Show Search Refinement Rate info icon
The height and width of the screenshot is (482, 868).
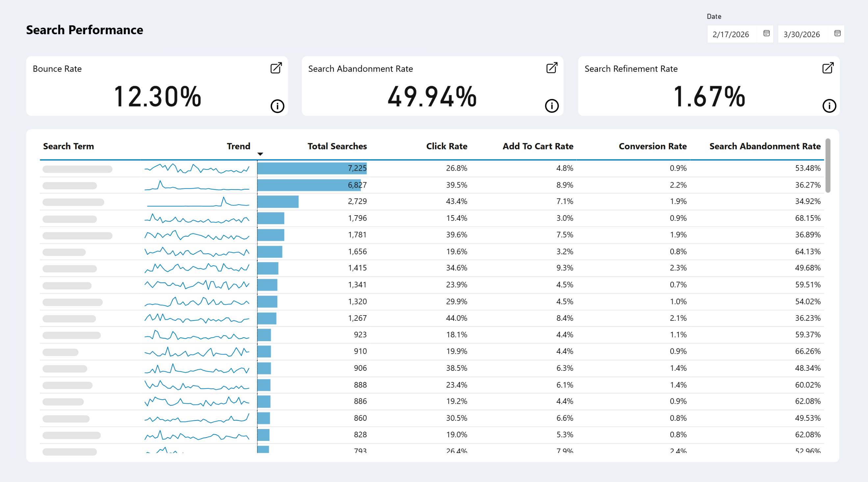click(x=829, y=106)
